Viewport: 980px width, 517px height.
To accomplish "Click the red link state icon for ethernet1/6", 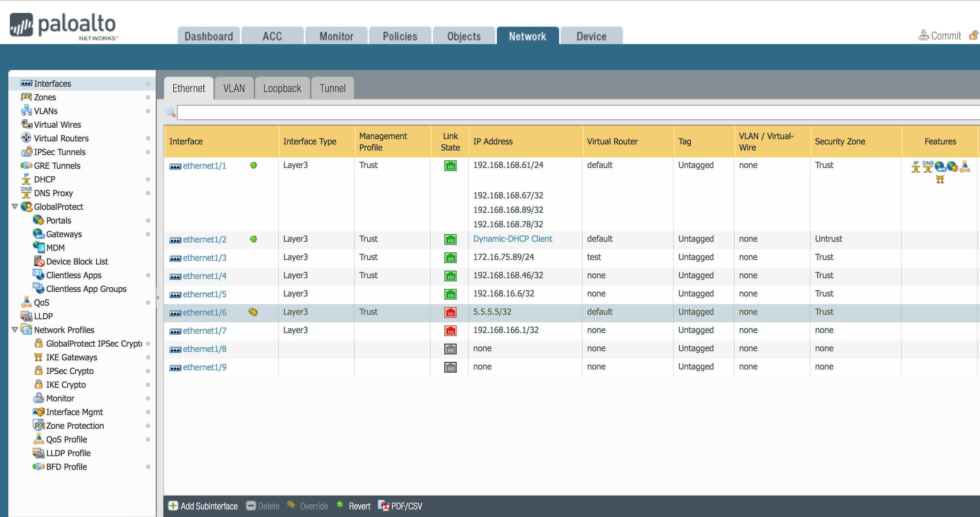I will (450, 312).
